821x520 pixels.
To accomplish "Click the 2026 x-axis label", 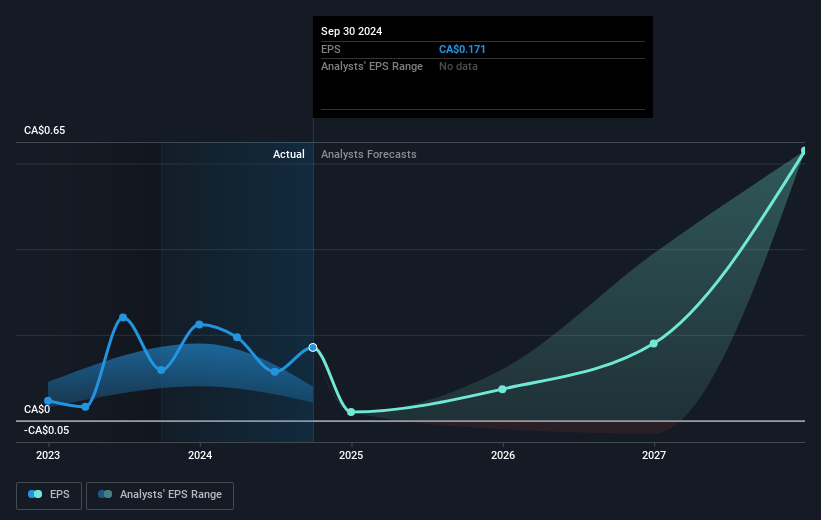I will (x=503, y=455).
